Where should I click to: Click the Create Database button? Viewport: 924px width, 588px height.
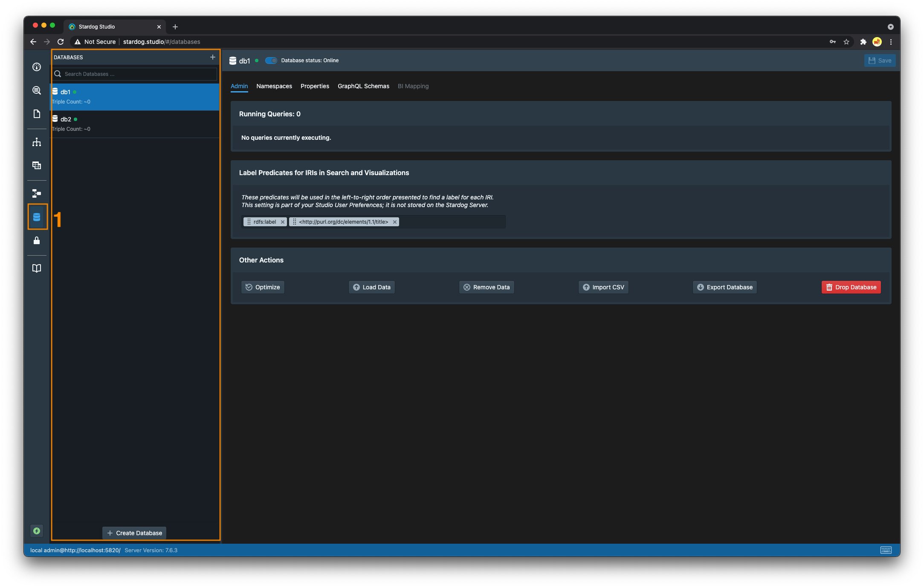pos(134,533)
